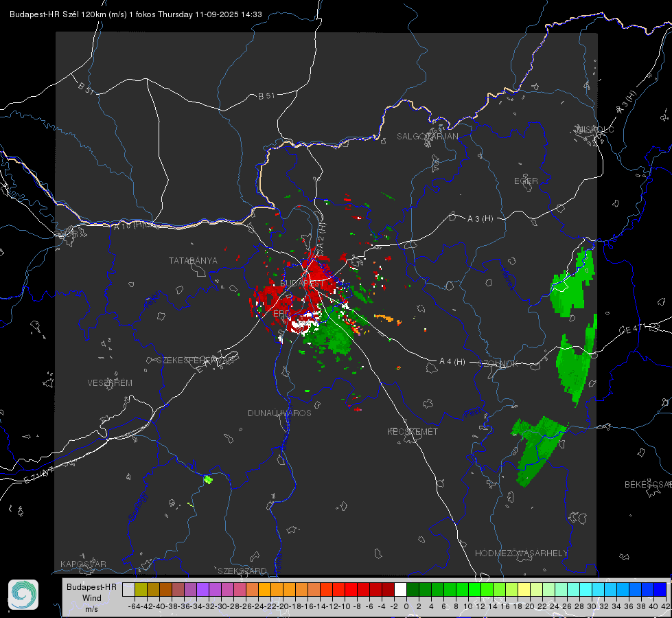Click the blue Heves county label

coord(508,279)
